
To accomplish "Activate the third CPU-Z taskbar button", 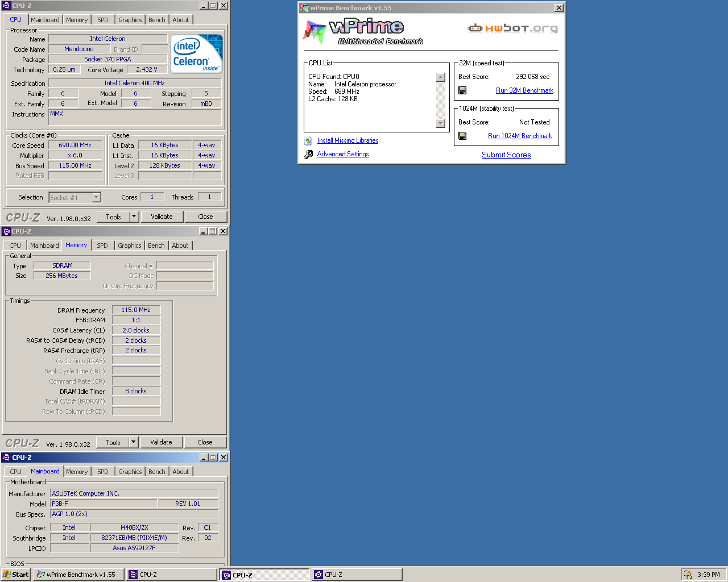I will click(x=357, y=575).
